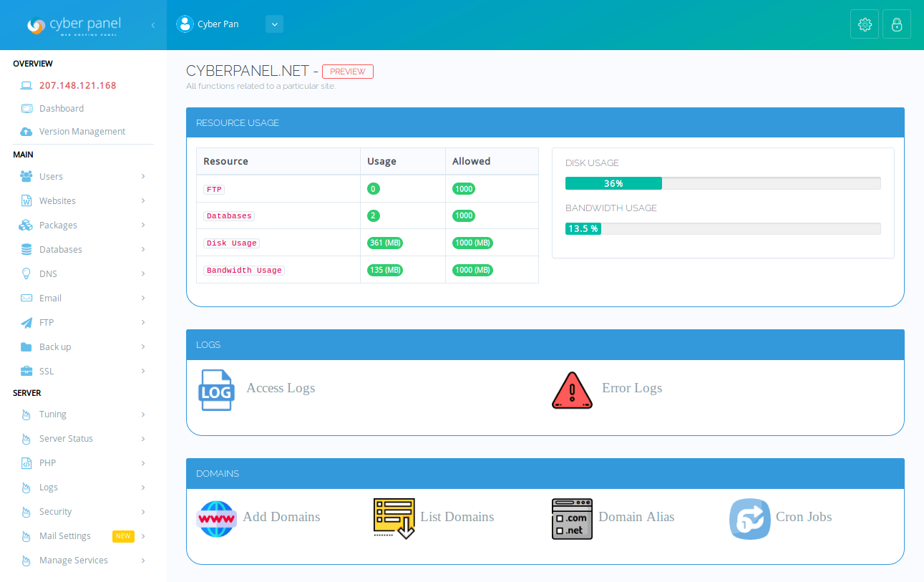Click the FTP resource tag in table
The width and height of the screenshot is (924, 582).
point(214,190)
